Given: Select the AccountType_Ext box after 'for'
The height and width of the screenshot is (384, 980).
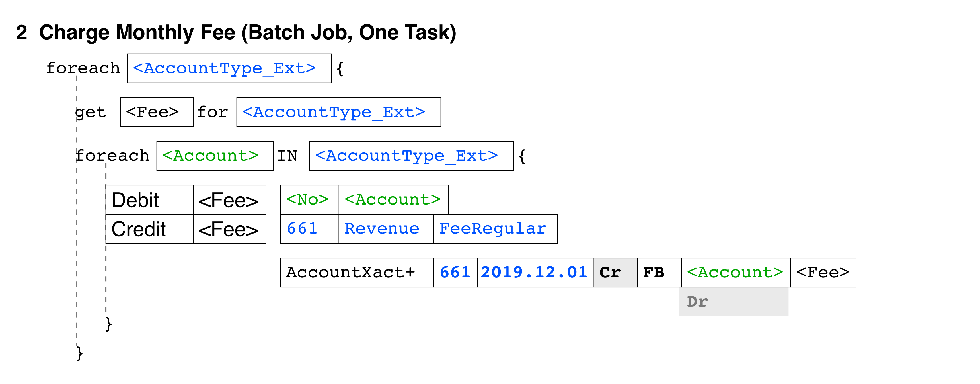Looking at the screenshot, I should coord(339,112).
